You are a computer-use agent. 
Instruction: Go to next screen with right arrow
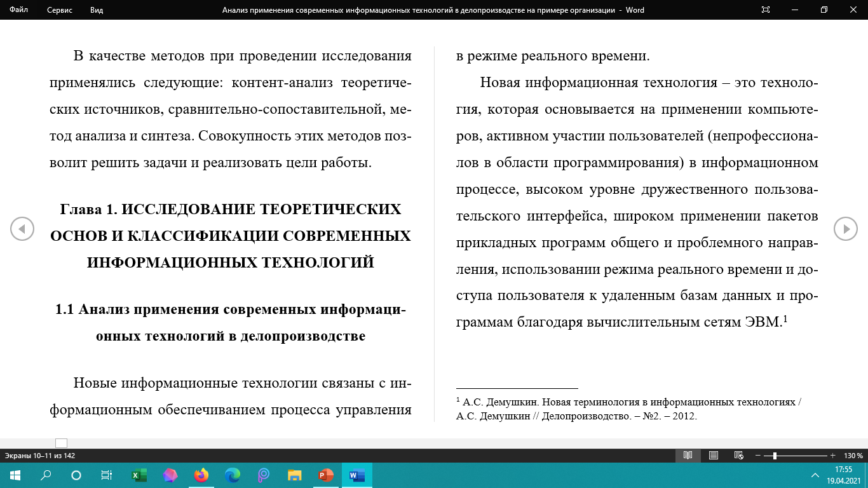coord(846,229)
